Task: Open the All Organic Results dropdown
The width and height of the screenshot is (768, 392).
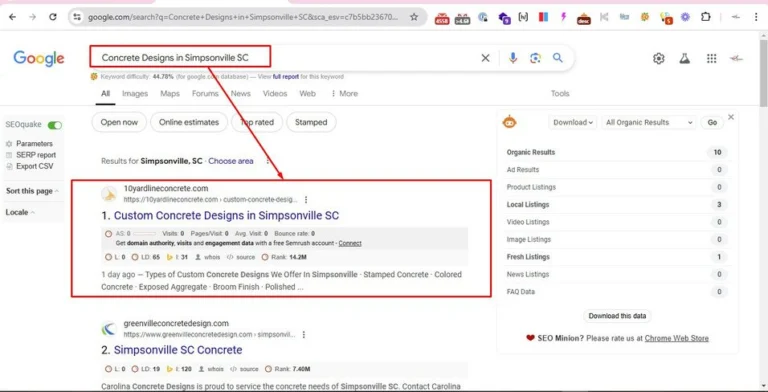Action: pos(648,122)
